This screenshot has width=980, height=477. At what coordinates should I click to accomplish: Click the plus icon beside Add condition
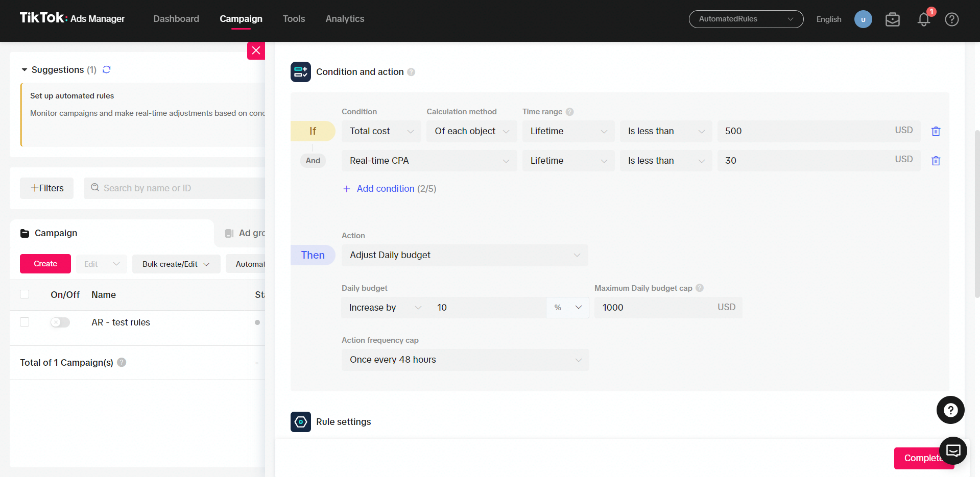tap(347, 189)
